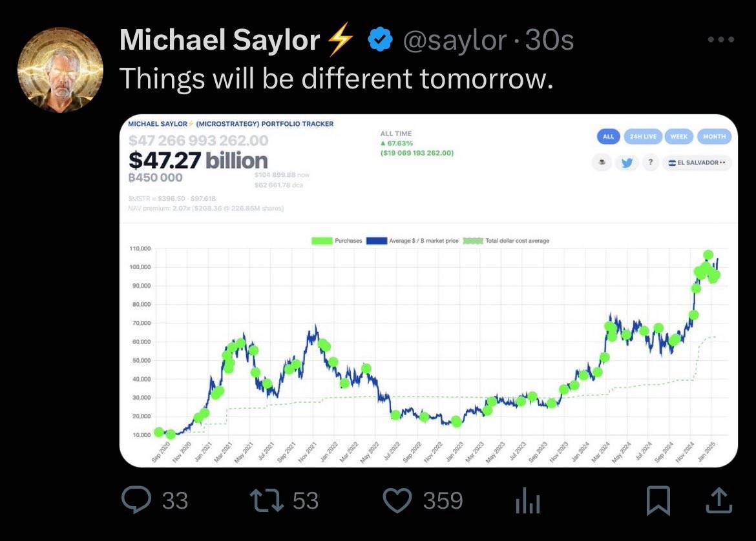Image resolution: width=756 pixels, height=541 pixels.
Task: Share the tweet via upload arrow icon
Action: point(720,500)
